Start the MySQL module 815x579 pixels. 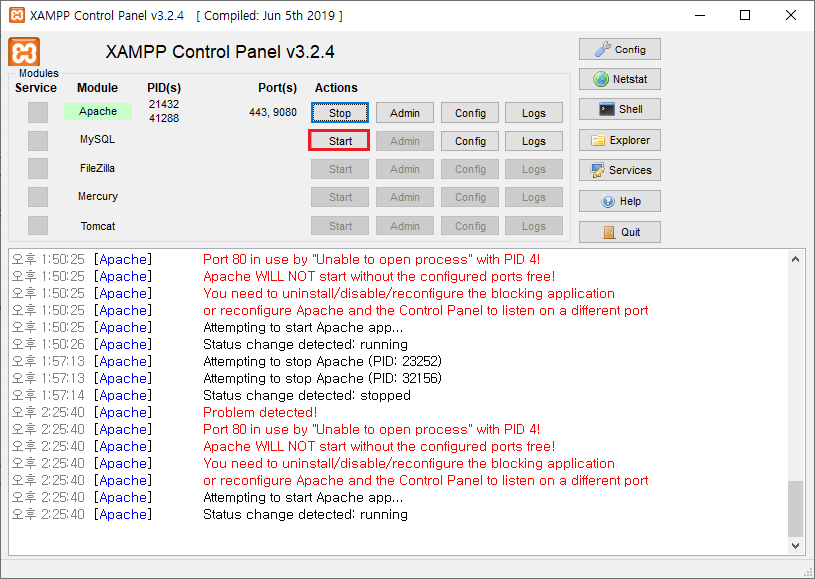coord(340,141)
